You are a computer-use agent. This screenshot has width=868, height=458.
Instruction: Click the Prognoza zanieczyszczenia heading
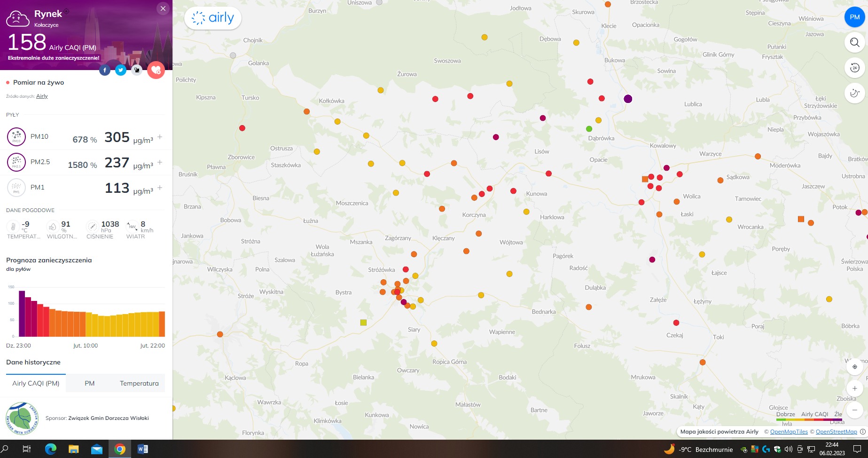49,260
